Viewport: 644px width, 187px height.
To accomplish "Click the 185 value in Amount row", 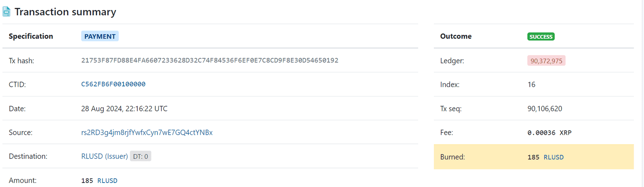I will [x=87, y=181].
